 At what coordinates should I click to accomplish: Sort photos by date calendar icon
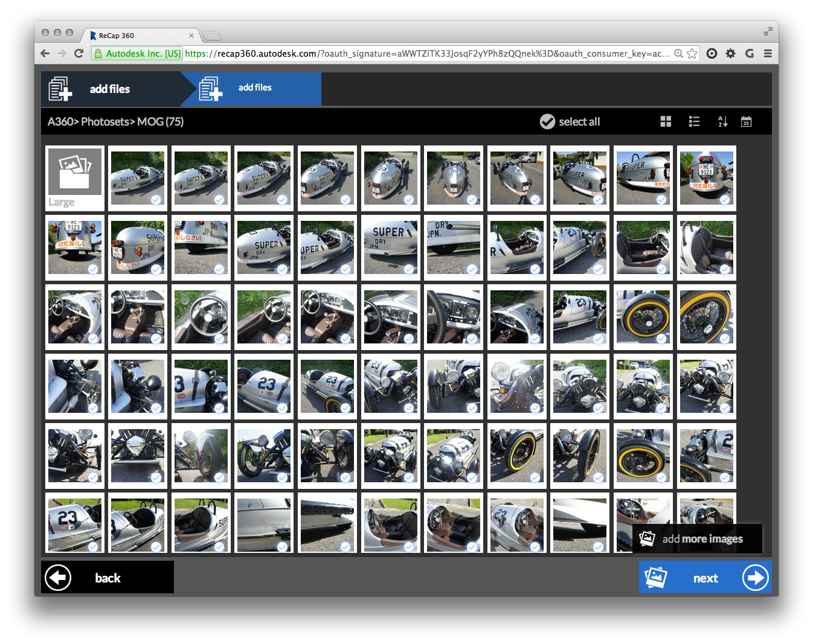point(746,121)
